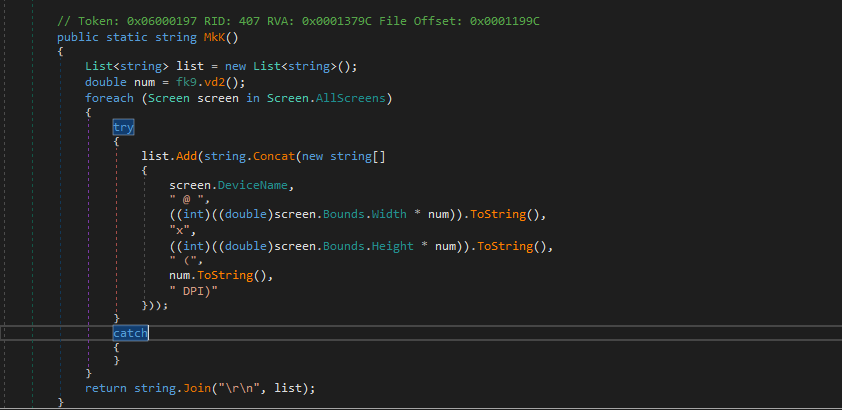Open the vd2 method reference

(x=214, y=82)
